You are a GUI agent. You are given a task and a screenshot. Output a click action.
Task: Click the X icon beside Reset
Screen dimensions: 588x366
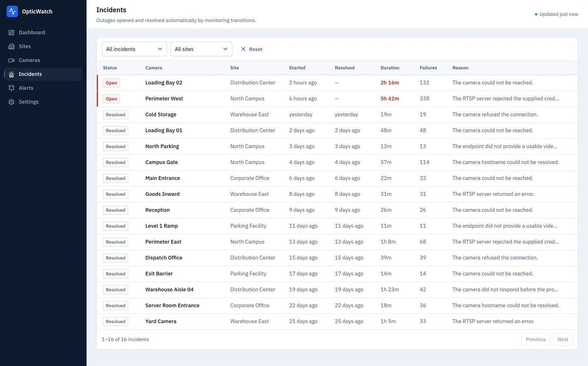pos(243,49)
